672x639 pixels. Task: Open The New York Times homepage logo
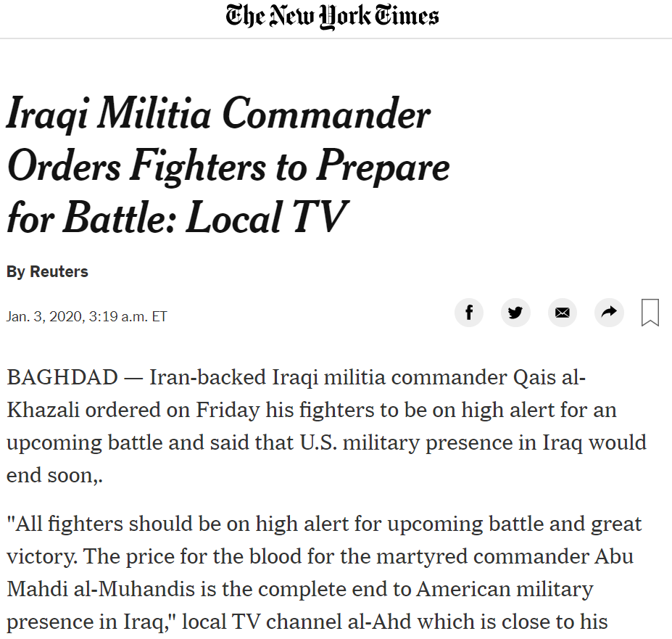coord(332,17)
